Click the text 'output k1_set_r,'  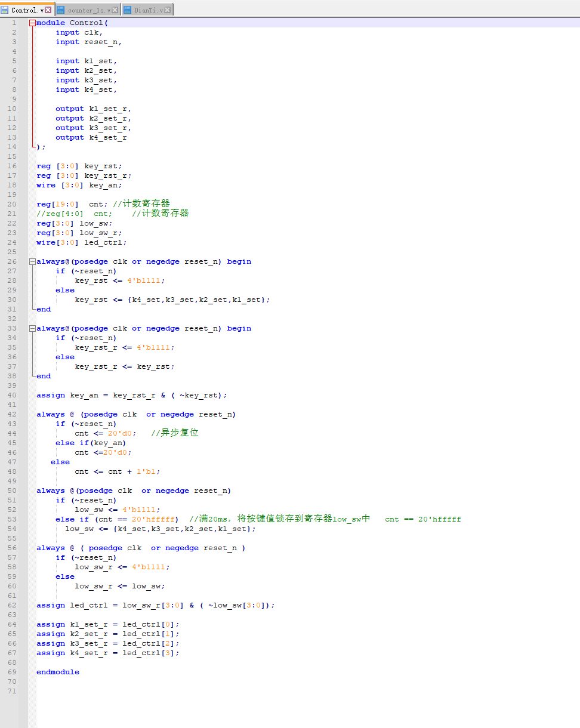tap(94, 109)
